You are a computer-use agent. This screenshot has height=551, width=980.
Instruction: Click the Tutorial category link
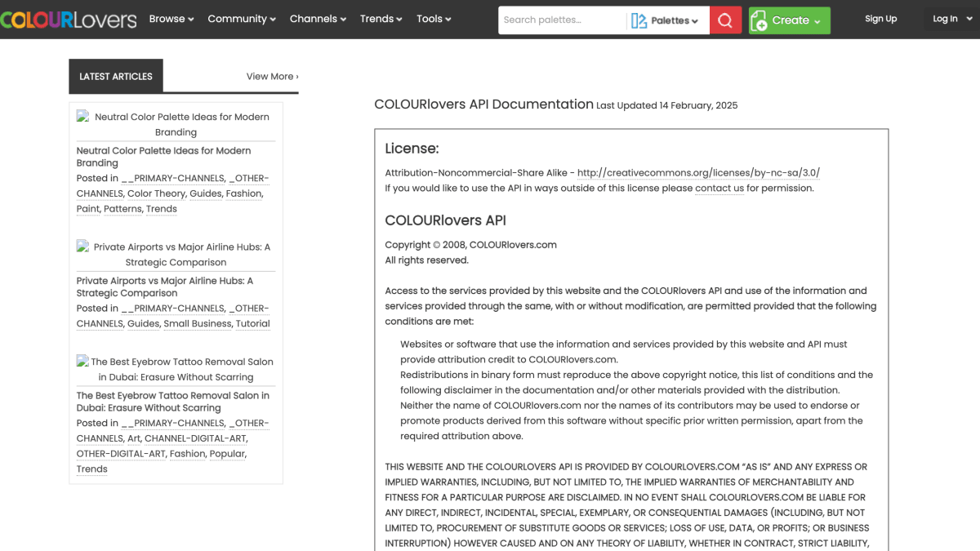pos(253,323)
